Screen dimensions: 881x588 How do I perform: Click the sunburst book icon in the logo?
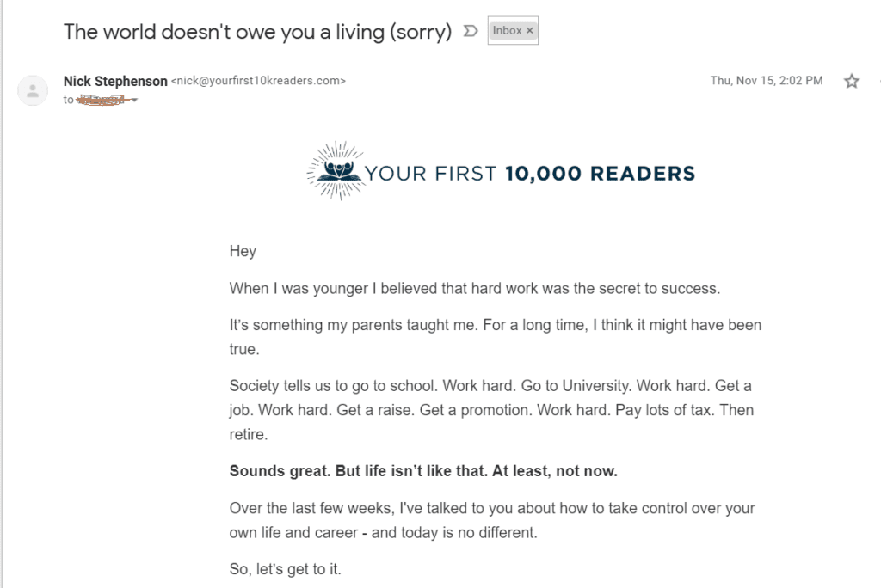coord(336,171)
